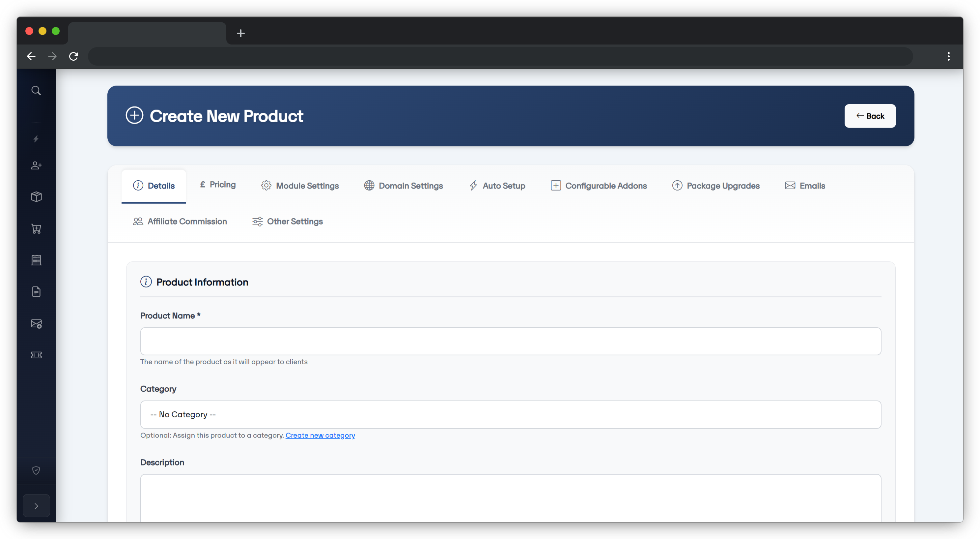
Task: Follow the Create new category link
Action: (x=320, y=435)
